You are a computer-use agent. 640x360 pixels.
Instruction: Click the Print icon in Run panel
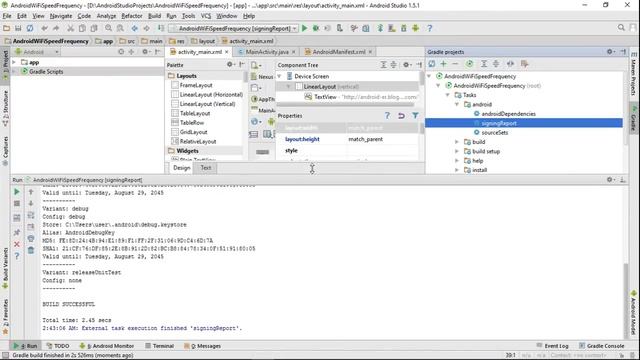point(31,238)
